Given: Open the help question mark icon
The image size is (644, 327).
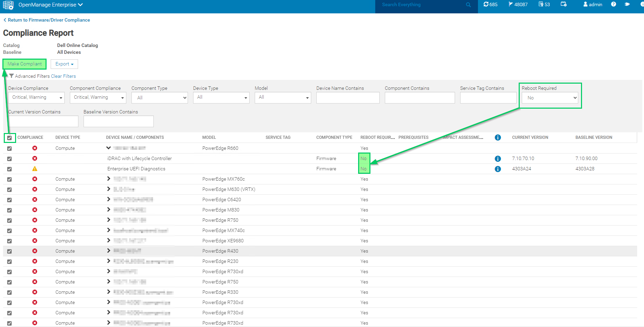Looking at the screenshot, I should click(x=613, y=4).
